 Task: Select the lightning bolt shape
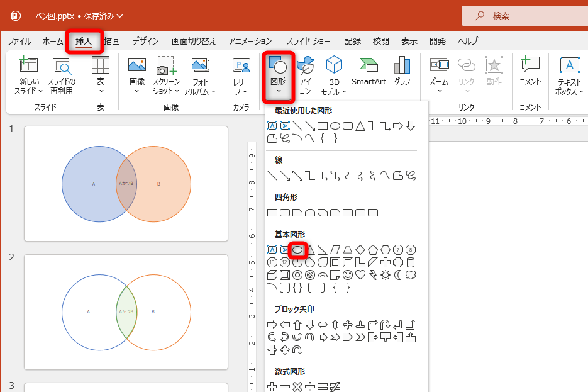point(372,276)
